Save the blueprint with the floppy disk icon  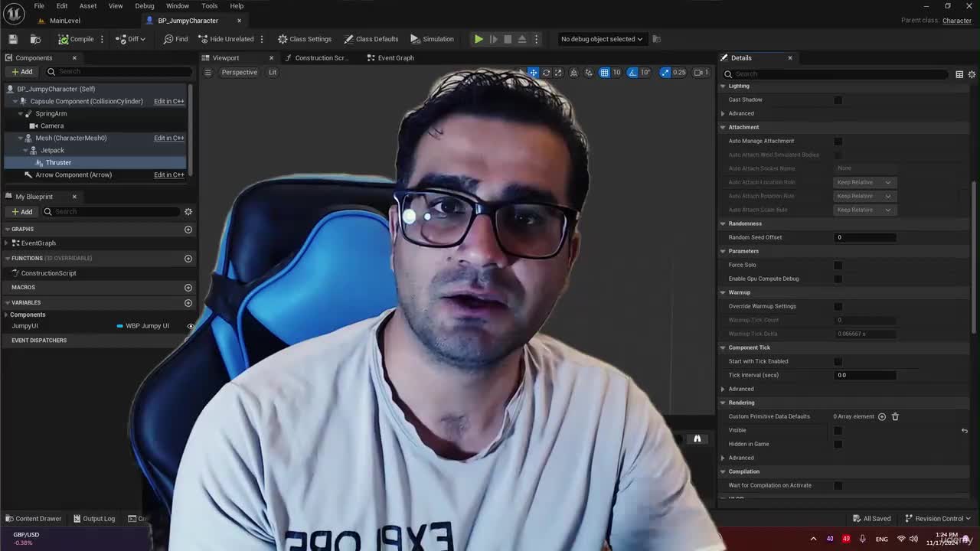click(x=13, y=39)
